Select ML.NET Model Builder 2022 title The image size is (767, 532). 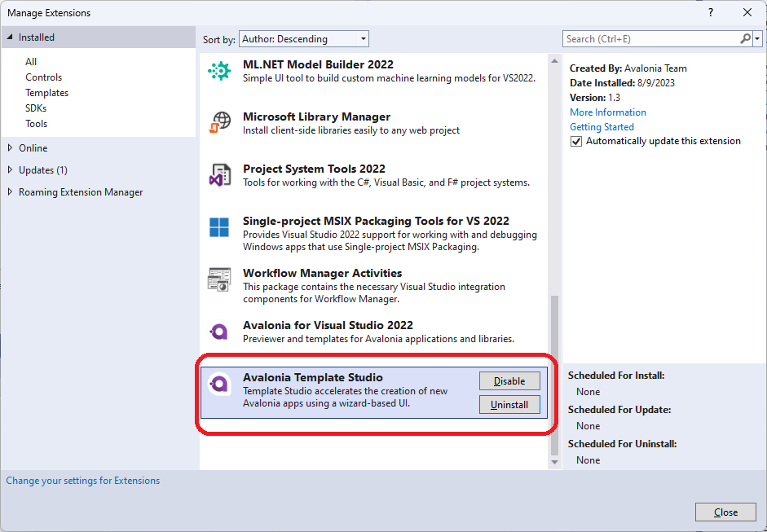point(318,64)
